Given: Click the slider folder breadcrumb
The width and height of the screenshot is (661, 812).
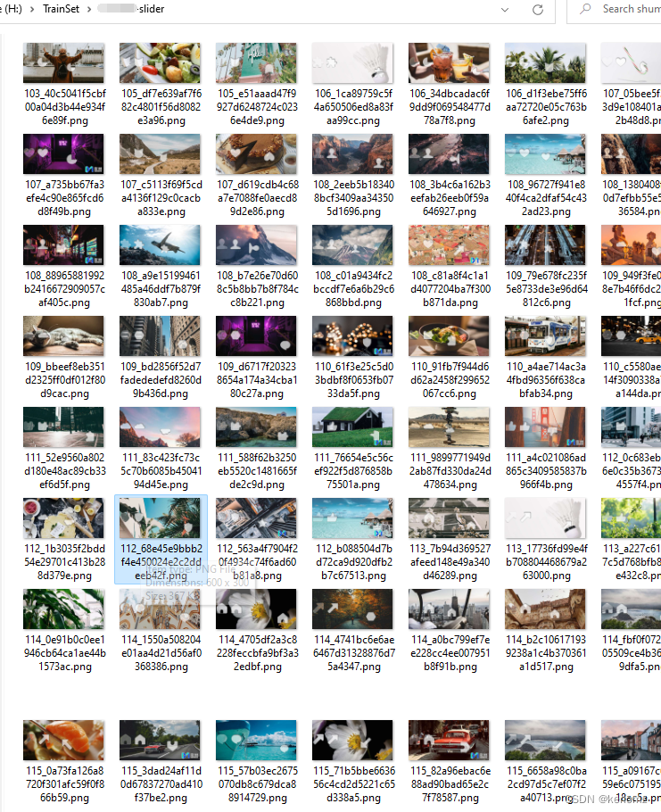Looking at the screenshot, I should (x=131, y=9).
